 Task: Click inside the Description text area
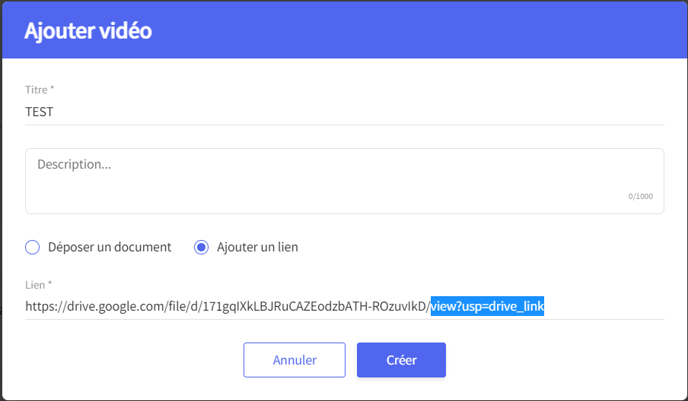tap(344, 181)
